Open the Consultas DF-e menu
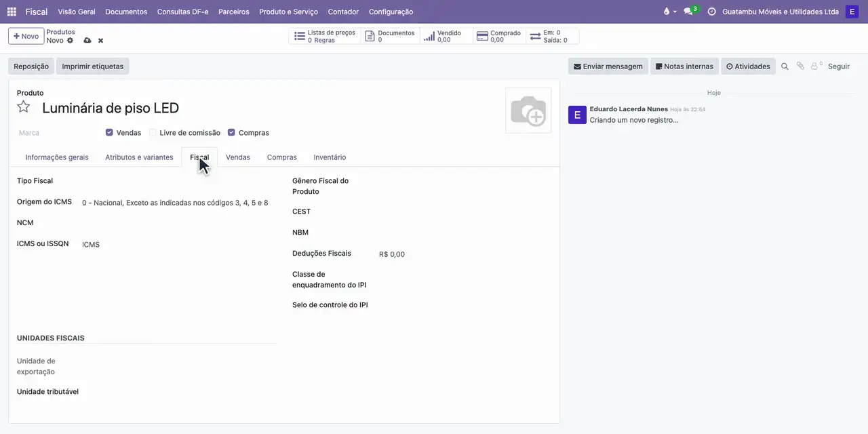This screenshot has height=434, width=868. pos(182,12)
